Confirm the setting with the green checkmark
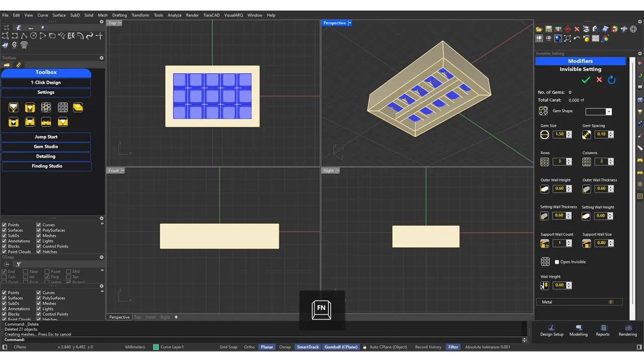644x362 pixels. click(586, 80)
